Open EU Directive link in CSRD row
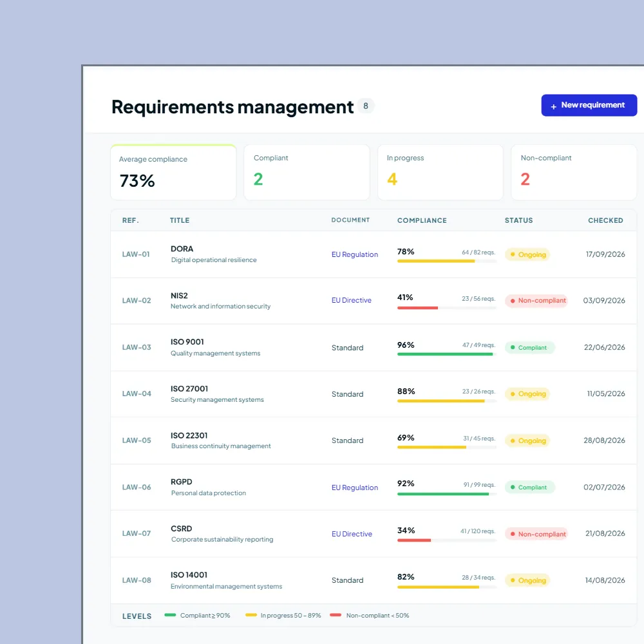Screen dimensions: 644x644 pyautogui.click(x=352, y=534)
